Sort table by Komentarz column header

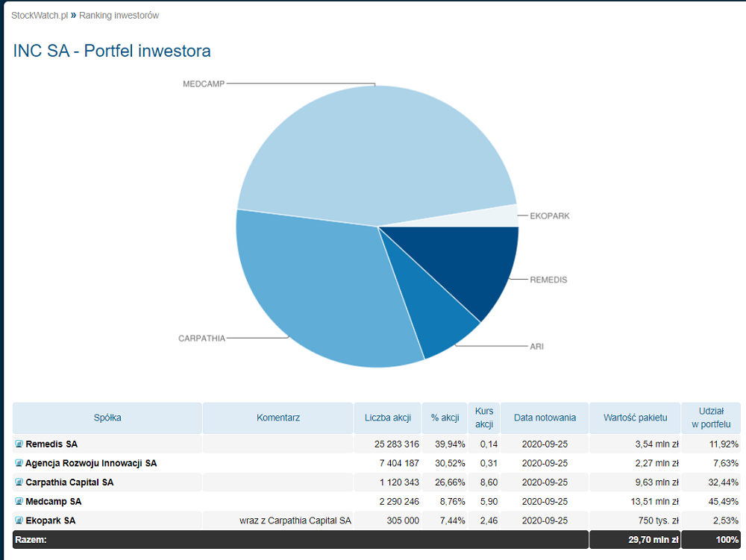[x=278, y=418]
